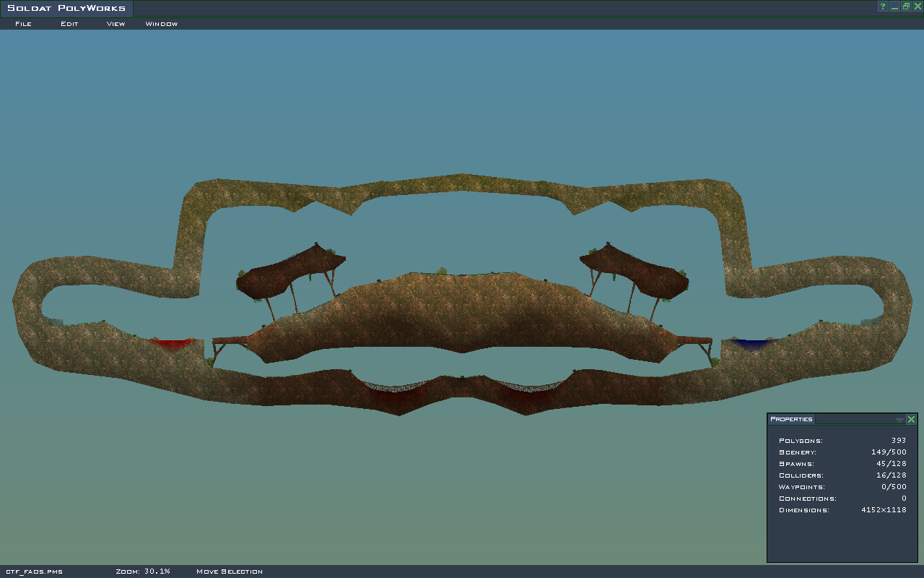Click the Move Selection status label
The height and width of the screenshot is (578, 924).
pos(229,571)
